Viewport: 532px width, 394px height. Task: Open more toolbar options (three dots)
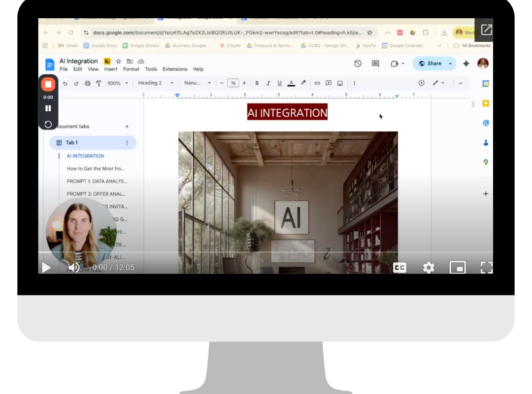coord(354,83)
